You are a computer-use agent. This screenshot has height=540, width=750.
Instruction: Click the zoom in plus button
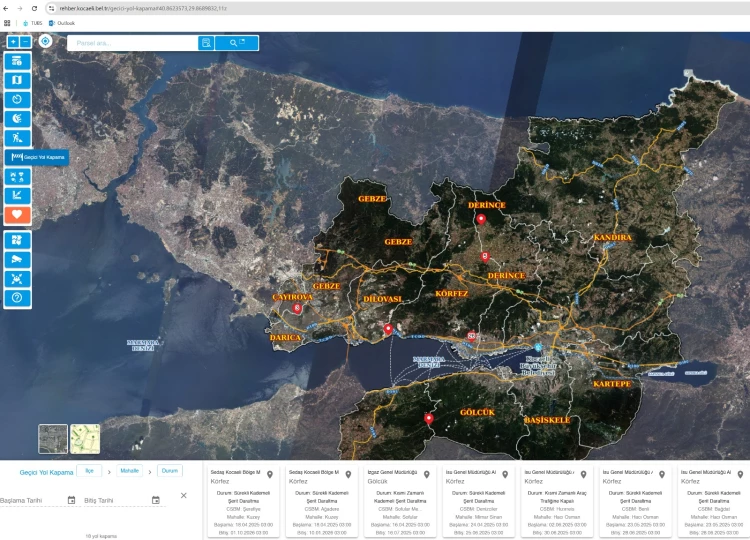click(13, 42)
